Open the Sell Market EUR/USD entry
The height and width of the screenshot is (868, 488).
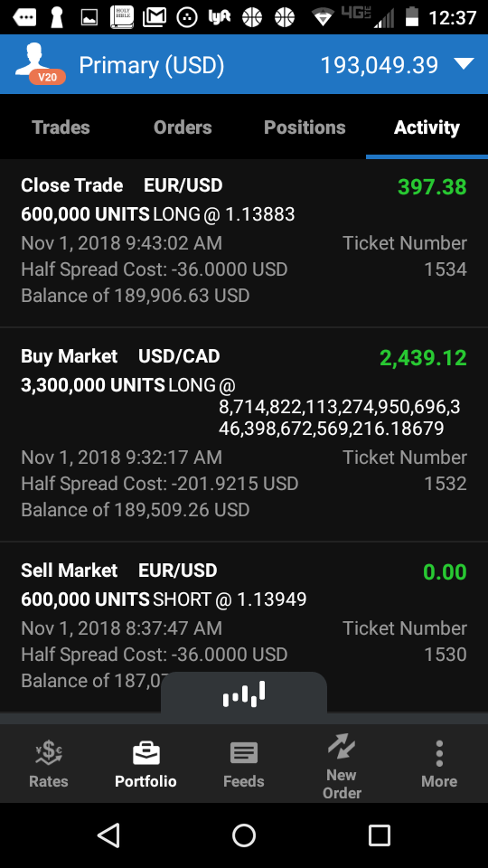244,627
